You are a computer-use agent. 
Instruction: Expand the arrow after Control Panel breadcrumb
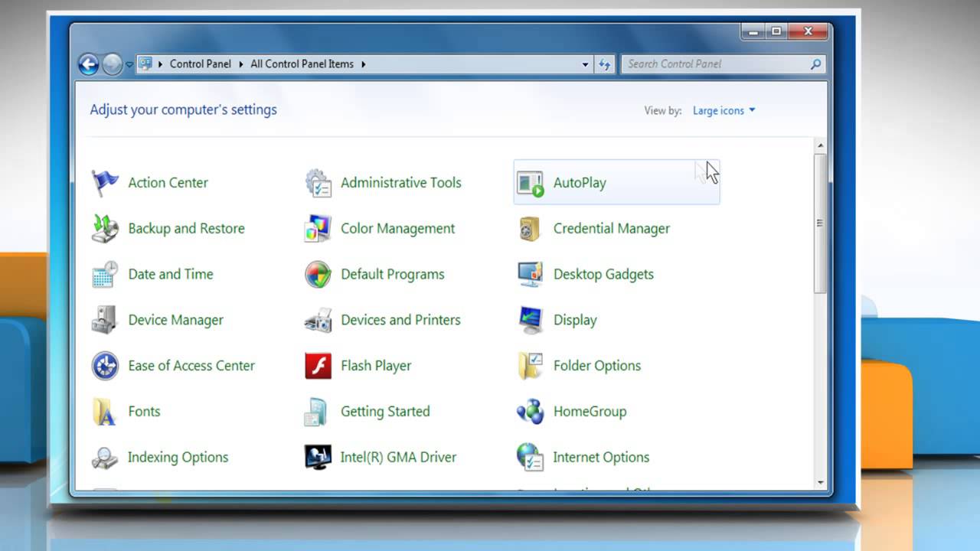(240, 64)
